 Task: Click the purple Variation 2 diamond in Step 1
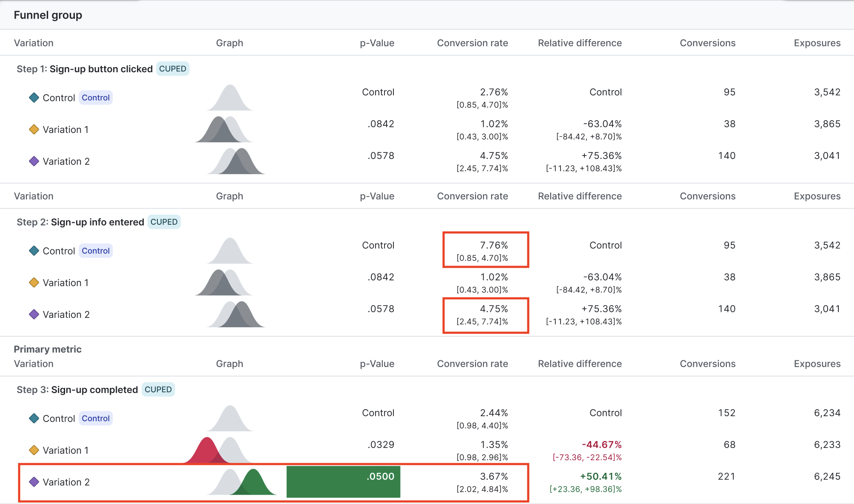pyautogui.click(x=34, y=161)
